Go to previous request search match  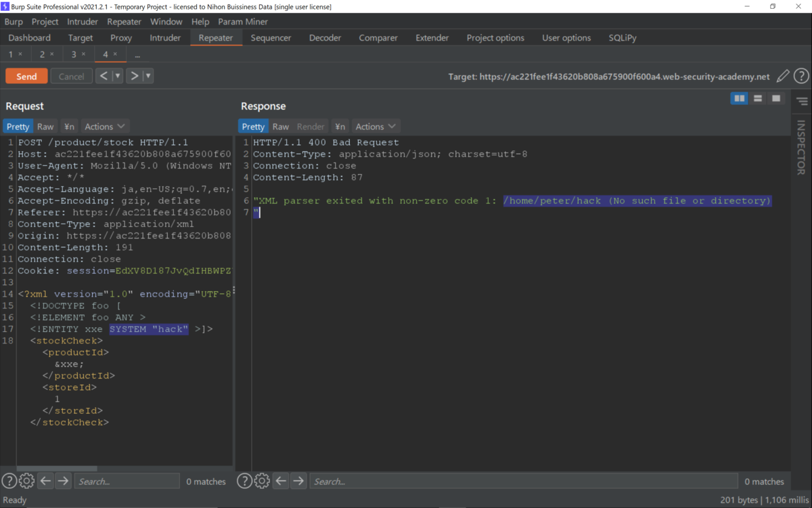(45, 481)
